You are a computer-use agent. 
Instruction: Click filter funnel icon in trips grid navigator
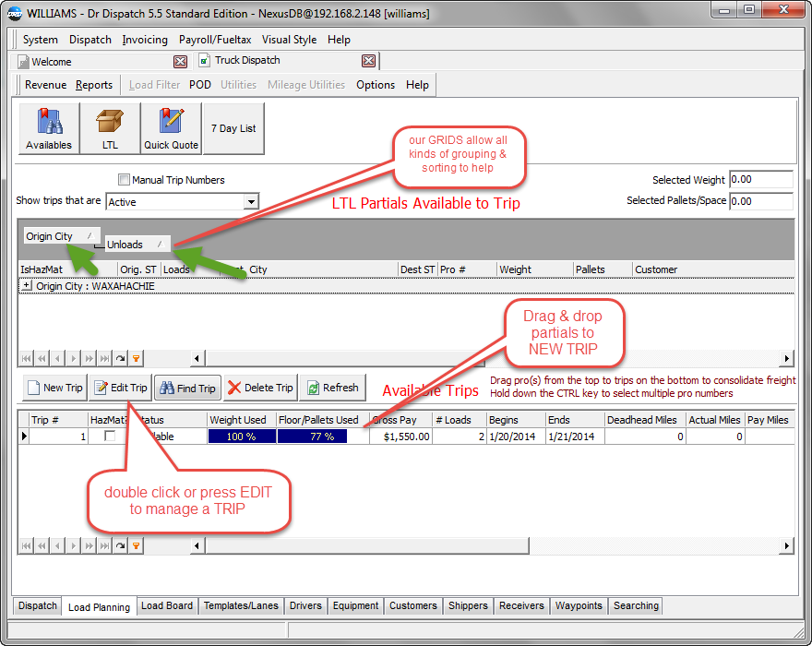click(136, 545)
